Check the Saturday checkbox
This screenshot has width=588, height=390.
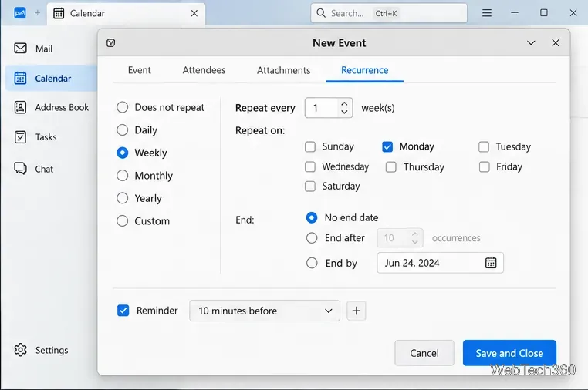[x=310, y=187]
